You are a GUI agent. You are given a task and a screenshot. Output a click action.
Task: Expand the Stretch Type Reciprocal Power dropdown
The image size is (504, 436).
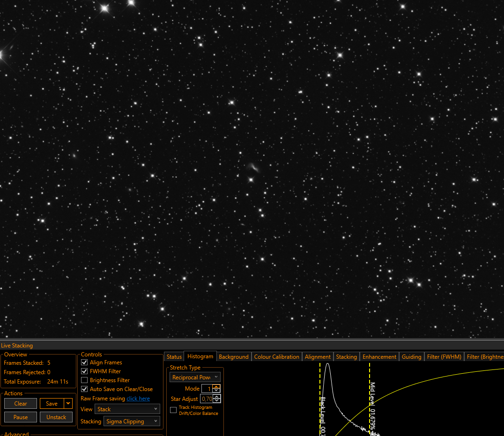point(195,377)
